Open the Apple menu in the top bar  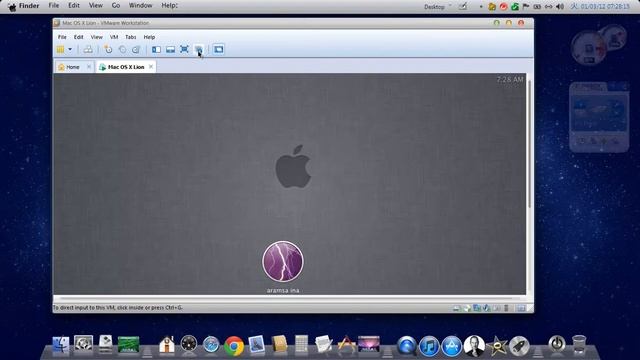coord(12,7)
